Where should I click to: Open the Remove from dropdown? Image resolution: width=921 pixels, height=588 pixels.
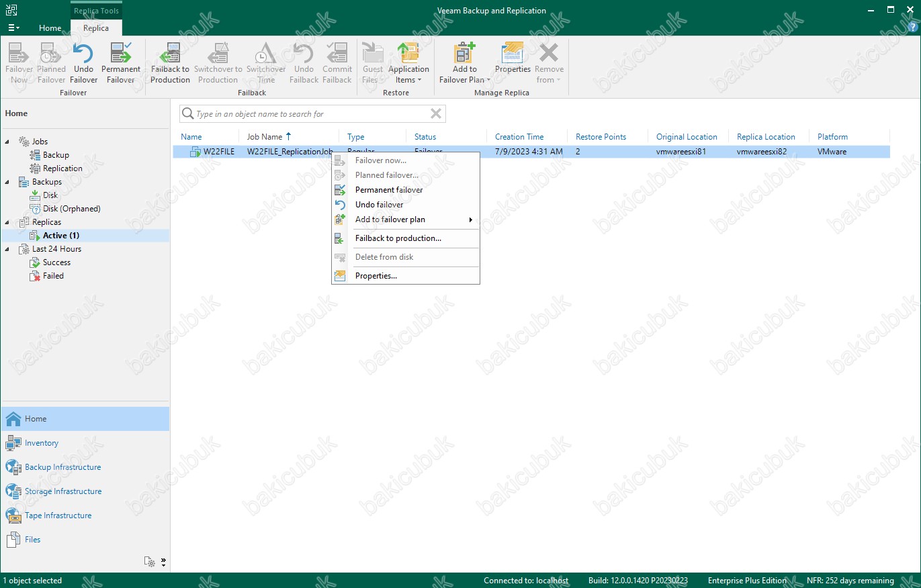(x=549, y=63)
